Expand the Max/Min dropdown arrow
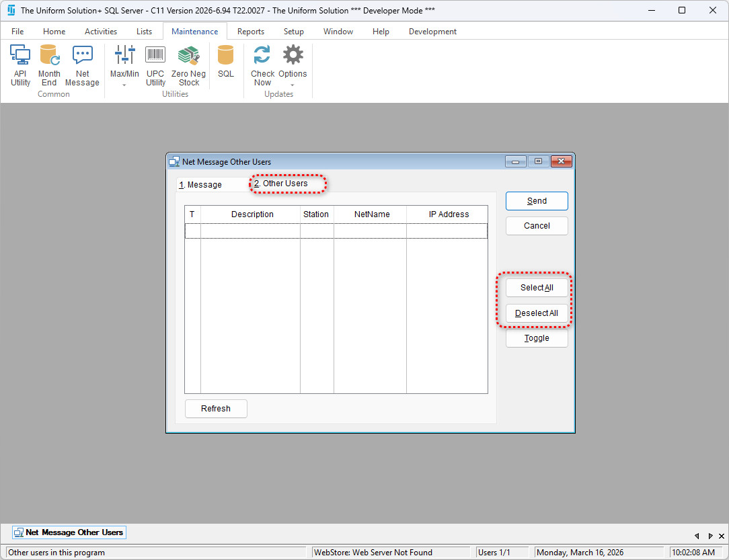Image resolution: width=729 pixels, height=560 pixels. pyautogui.click(x=124, y=85)
